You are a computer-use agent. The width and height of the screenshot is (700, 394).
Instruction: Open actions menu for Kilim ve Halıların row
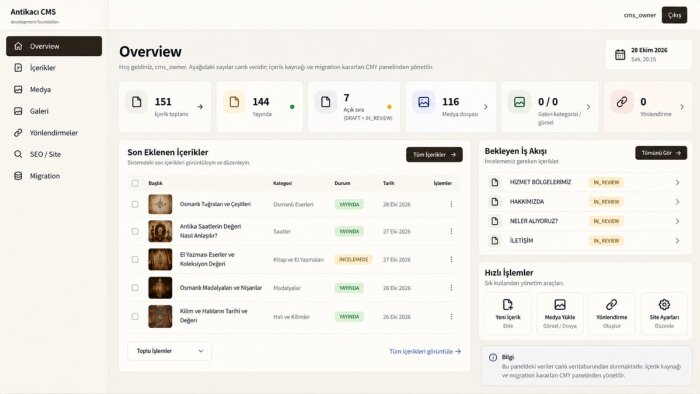(451, 316)
